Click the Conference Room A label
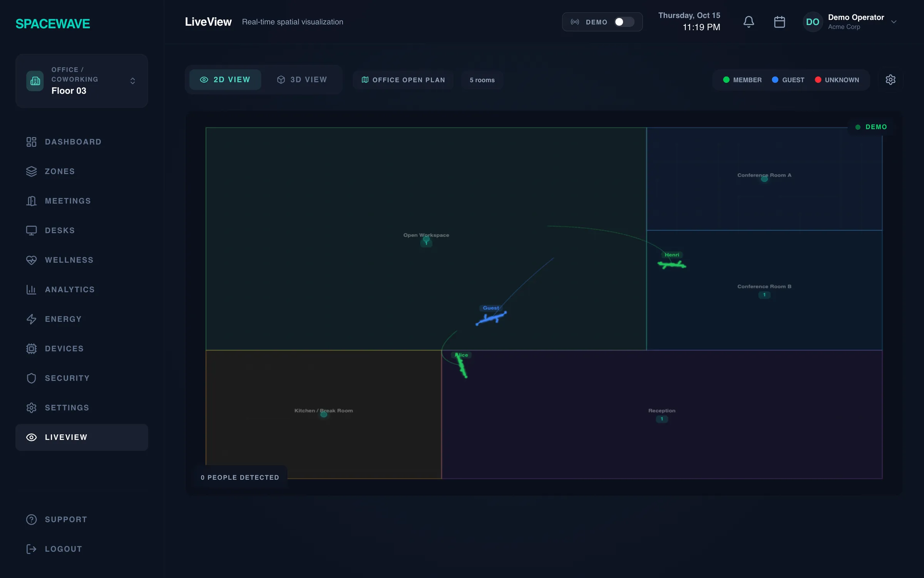Image resolution: width=924 pixels, height=578 pixels. click(764, 175)
